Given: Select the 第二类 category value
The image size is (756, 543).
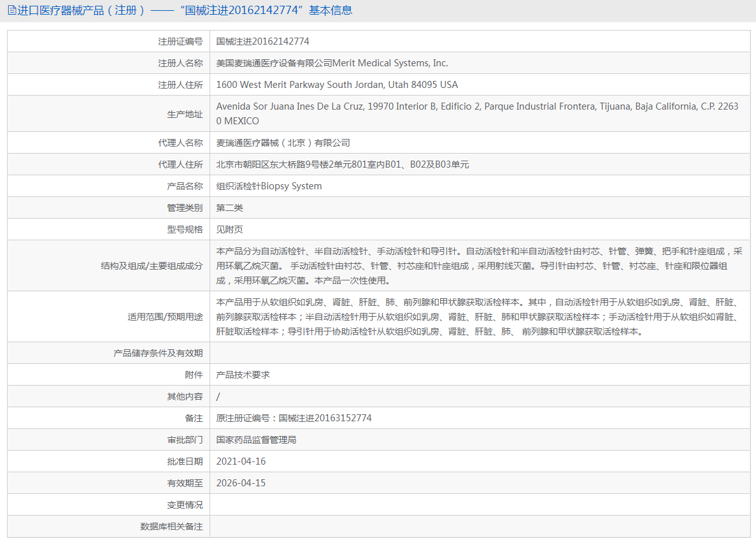Looking at the screenshot, I should (x=229, y=208).
